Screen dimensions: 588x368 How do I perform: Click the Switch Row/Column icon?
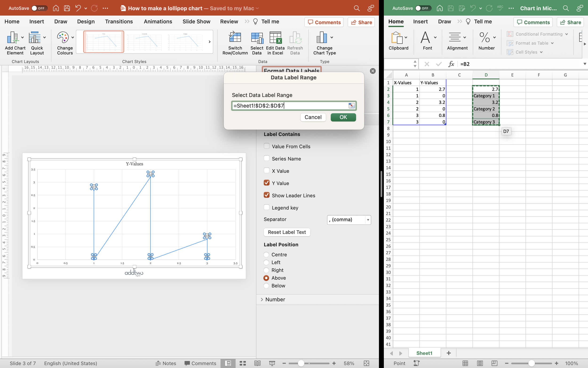(x=235, y=38)
